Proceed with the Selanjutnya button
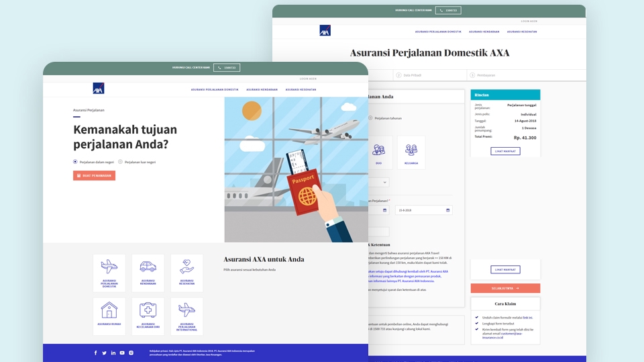This screenshot has height=362, width=644. pyautogui.click(x=505, y=288)
